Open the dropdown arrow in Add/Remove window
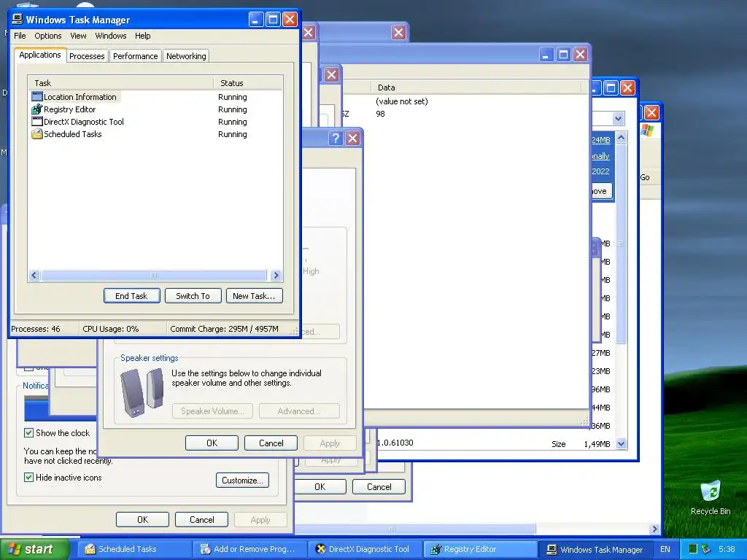This screenshot has height=560, width=747. coord(618,118)
